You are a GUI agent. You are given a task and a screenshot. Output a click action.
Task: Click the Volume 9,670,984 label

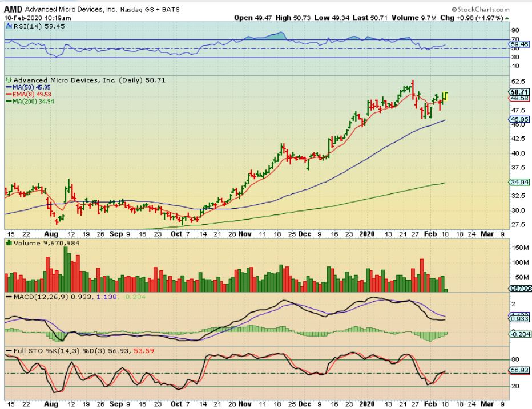[x=46, y=243]
